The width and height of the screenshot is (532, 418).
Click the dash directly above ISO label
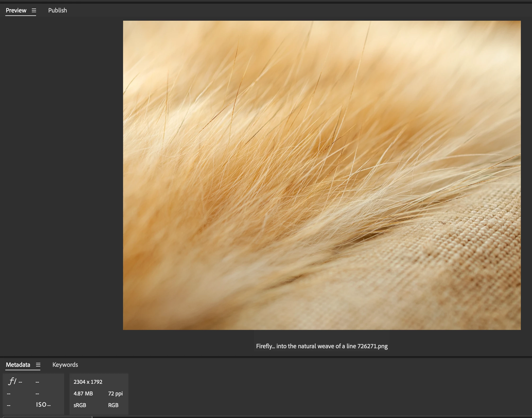pos(37,394)
